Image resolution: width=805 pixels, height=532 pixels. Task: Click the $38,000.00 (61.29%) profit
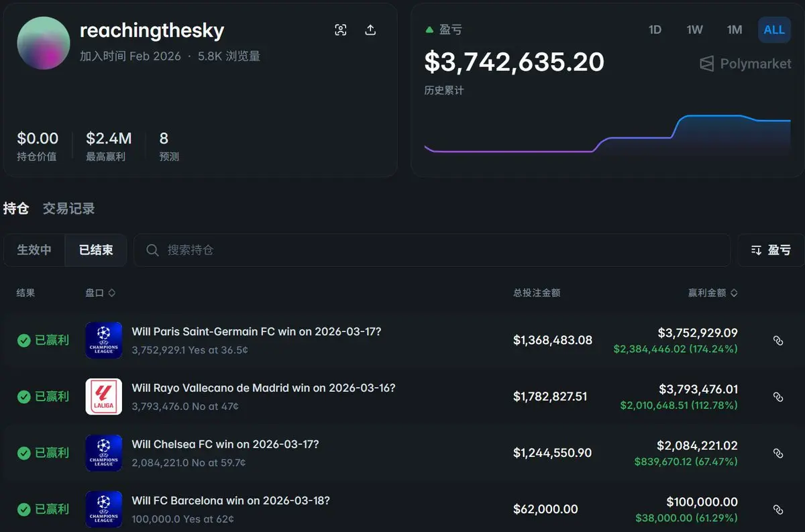click(687, 518)
